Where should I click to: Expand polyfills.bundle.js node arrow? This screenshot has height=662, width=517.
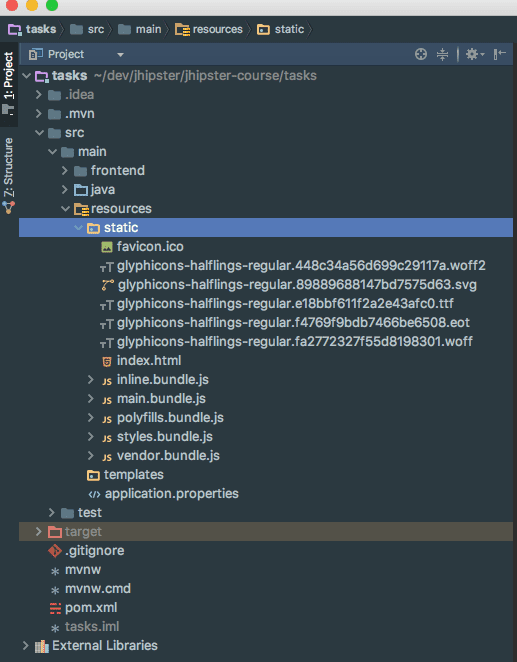(x=91, y=418)
